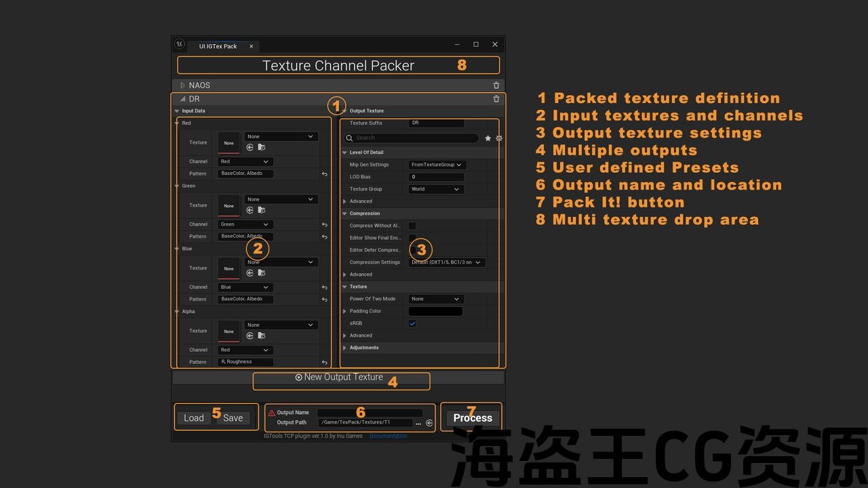Click the Process button
This screenshot has width=868, height=488.
[473, 418]
